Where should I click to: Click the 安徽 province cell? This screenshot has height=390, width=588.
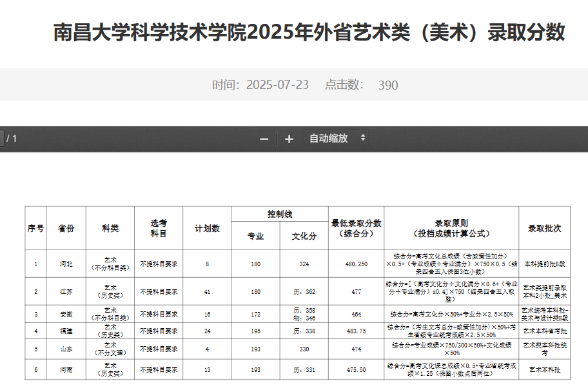[66, 314]
